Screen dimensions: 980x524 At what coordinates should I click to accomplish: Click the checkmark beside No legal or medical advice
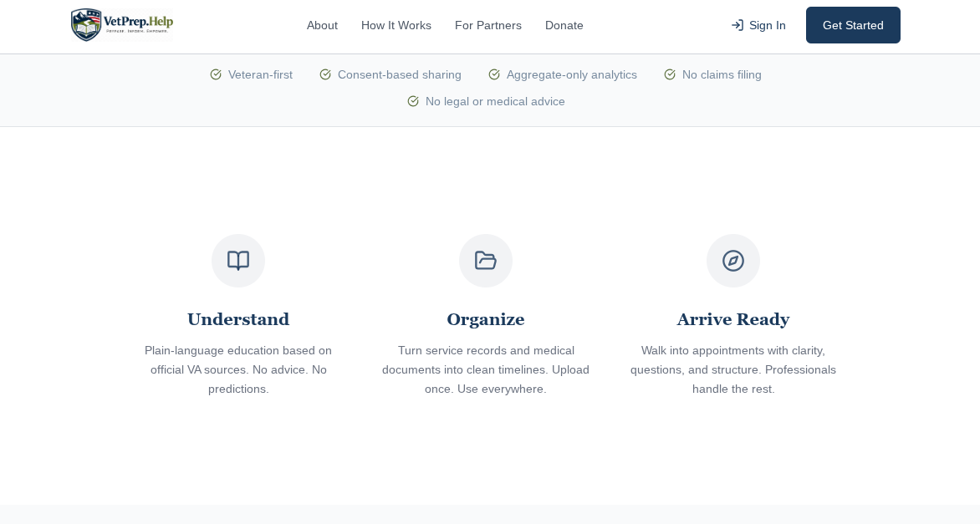click(413, 101)
